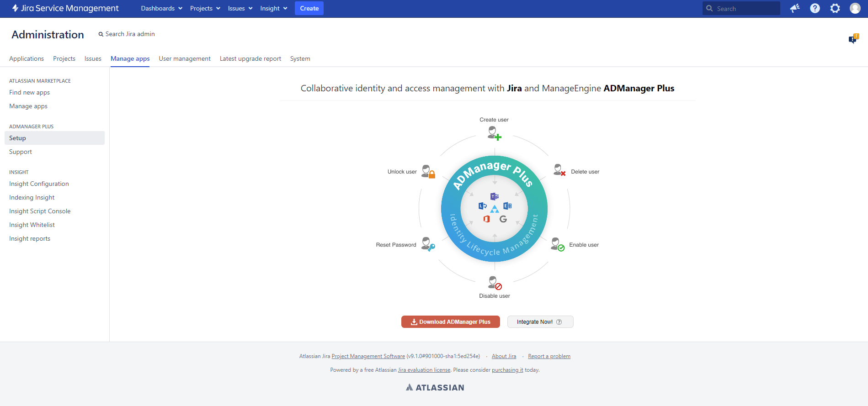The height and width of the screenshot is (406, 868).
Task: Click the Reset Password icon
Action: pos(428,244)
